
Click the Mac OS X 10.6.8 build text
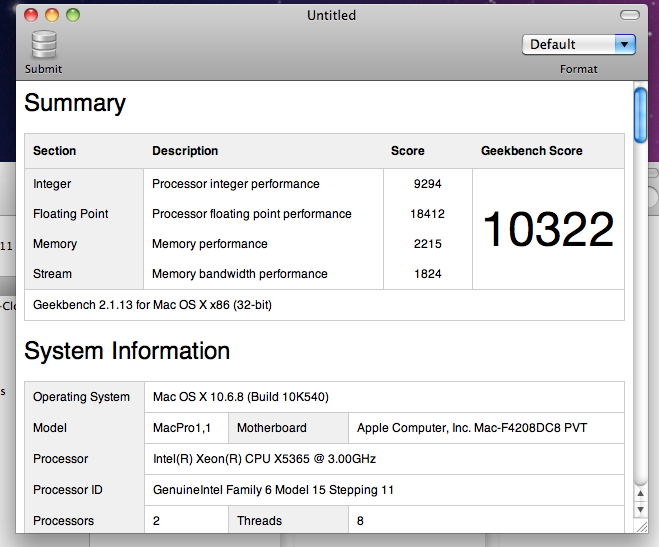pos(241,397)
